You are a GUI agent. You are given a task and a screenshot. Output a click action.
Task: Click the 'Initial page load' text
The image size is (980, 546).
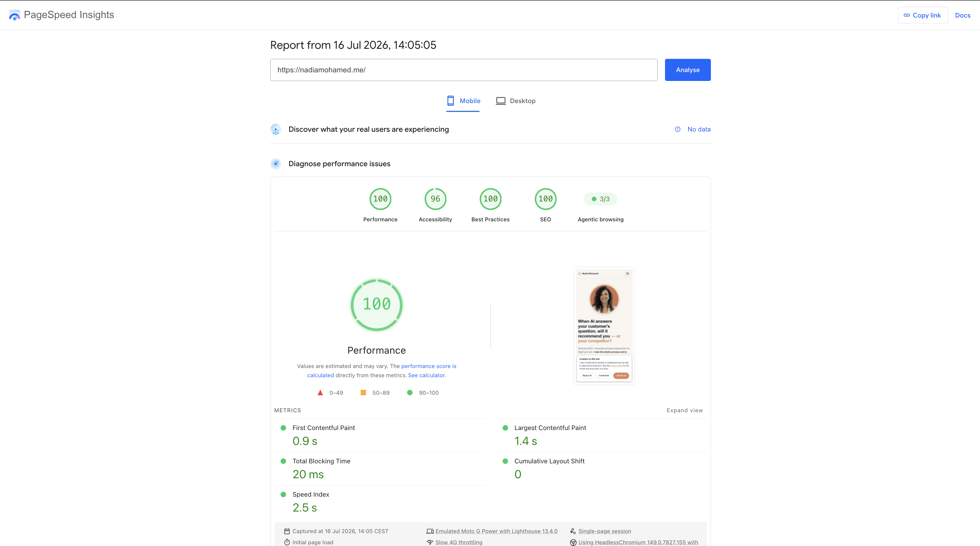pos(312,542)
